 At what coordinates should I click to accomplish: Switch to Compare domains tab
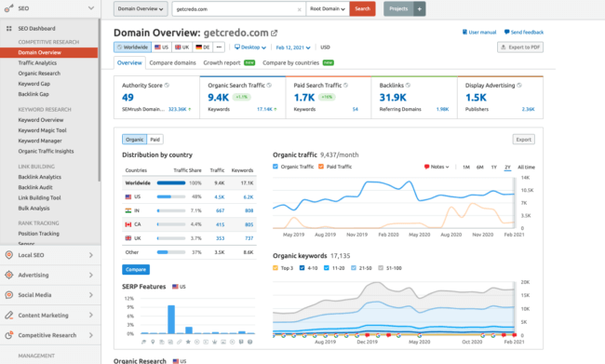click(172, 62)
